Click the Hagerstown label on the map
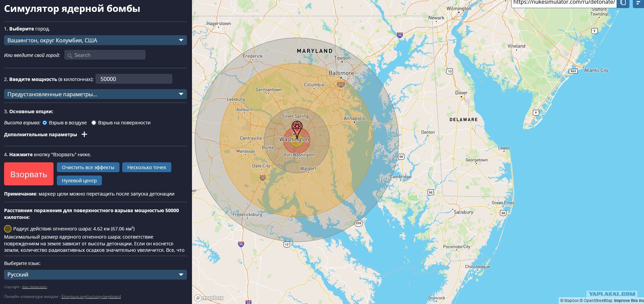644x304 pixels. [219, 23]
